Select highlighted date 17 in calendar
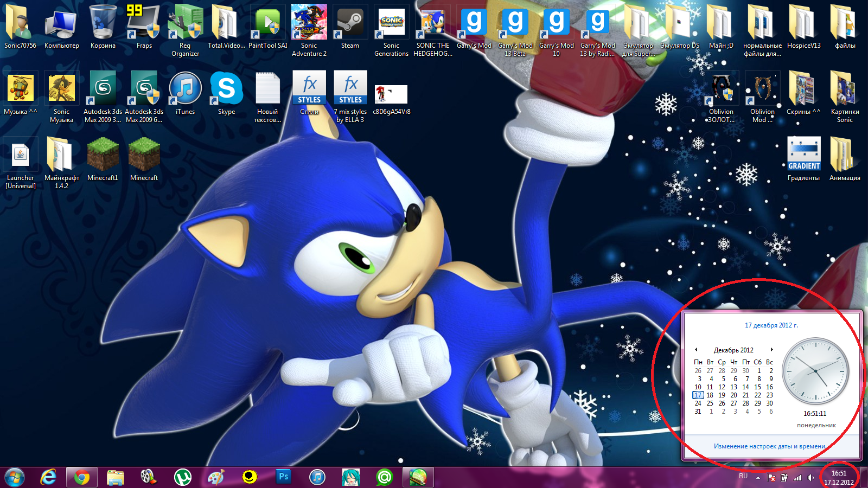Image resolution: width=868 pixels, height=488 pixels. pos(698,395)
